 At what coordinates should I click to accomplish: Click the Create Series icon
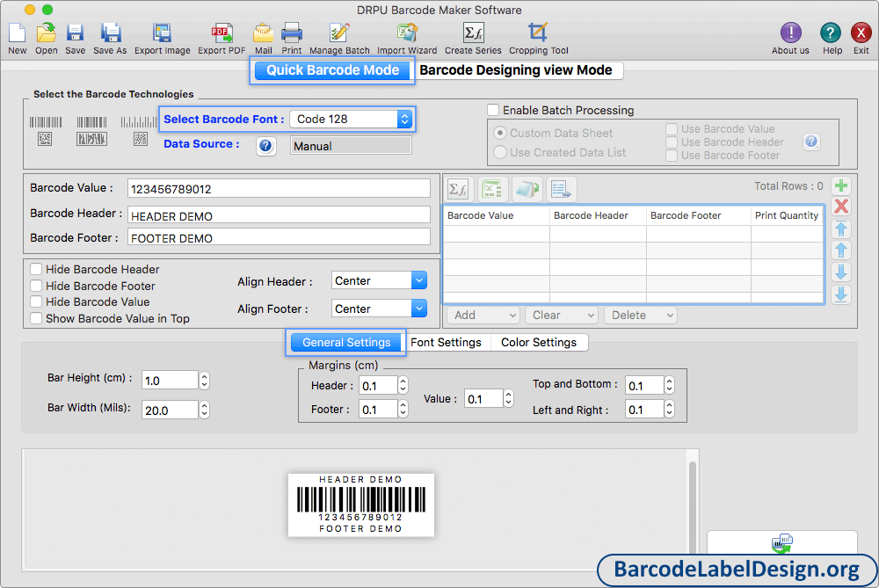pyautogui.click(x=473, y=33)
